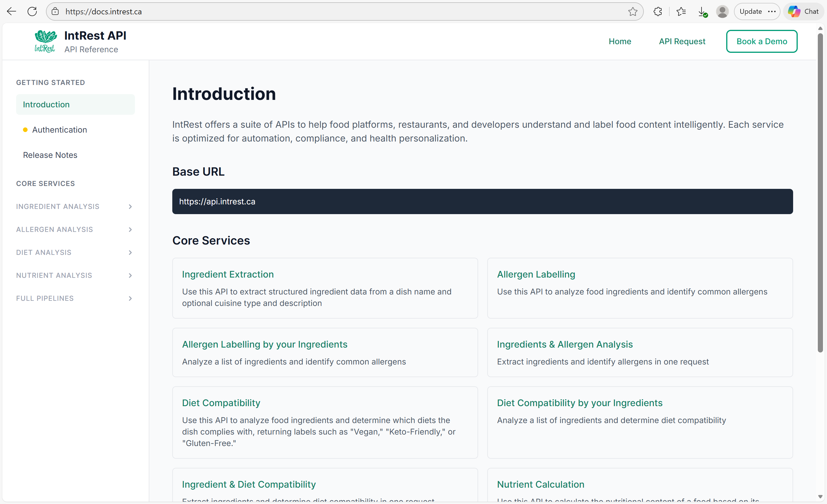Open the API Request link
Viewport: 827px width, 504px height.
pos(682,41)
